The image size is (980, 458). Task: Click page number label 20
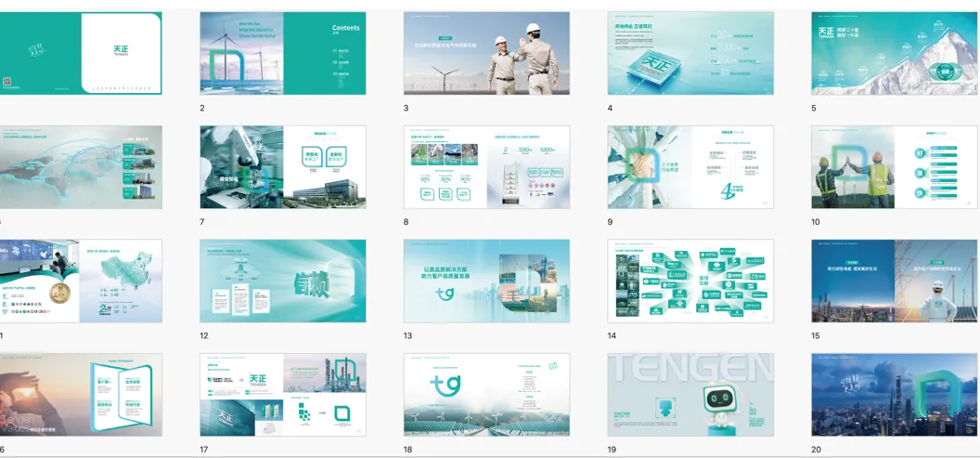click(x=817, y=450)
